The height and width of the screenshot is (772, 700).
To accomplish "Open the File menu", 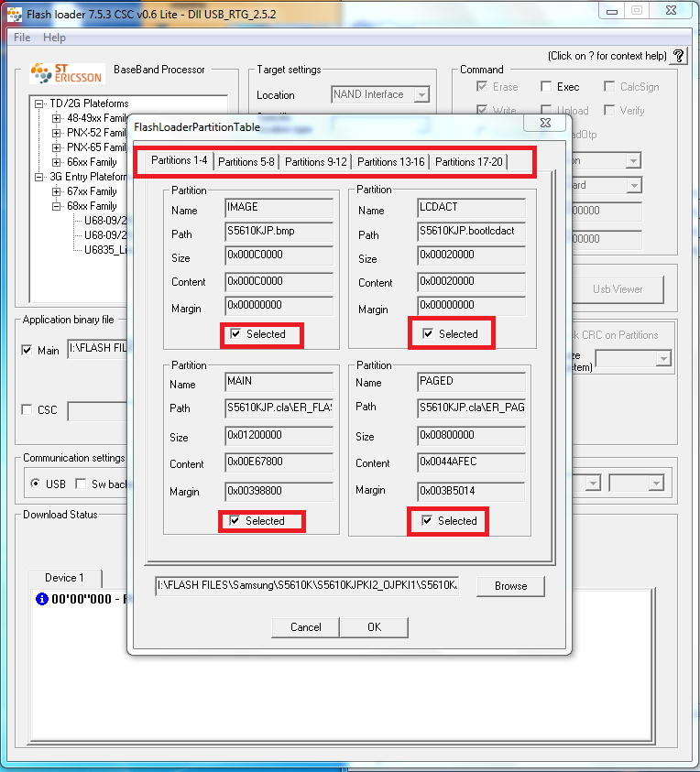I will 22,38.
